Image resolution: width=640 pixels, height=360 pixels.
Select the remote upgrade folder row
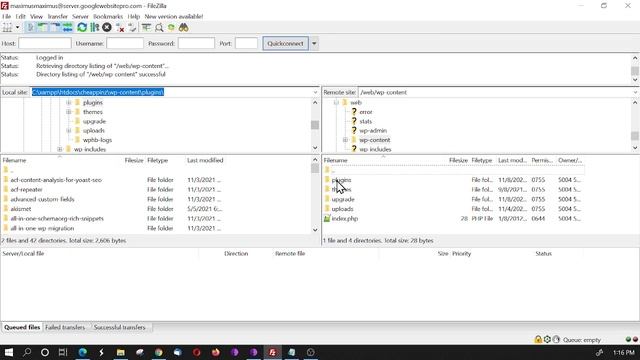point(453,199)
